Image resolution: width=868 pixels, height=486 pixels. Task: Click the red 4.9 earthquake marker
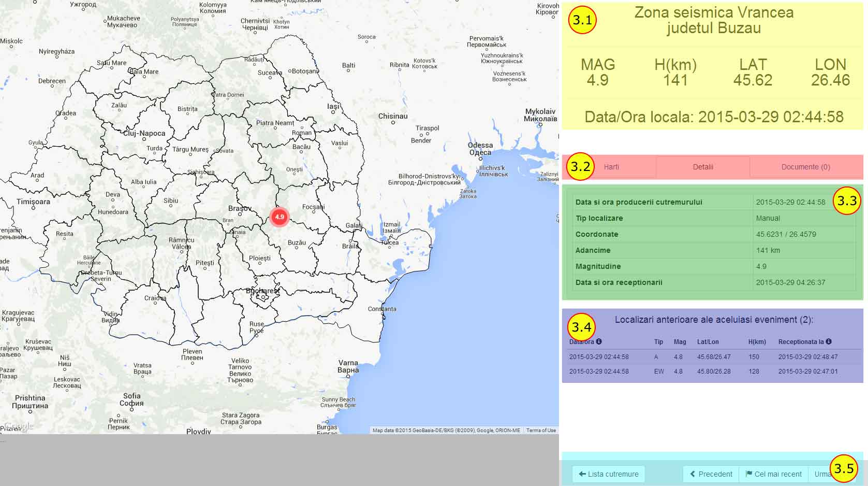279,217
